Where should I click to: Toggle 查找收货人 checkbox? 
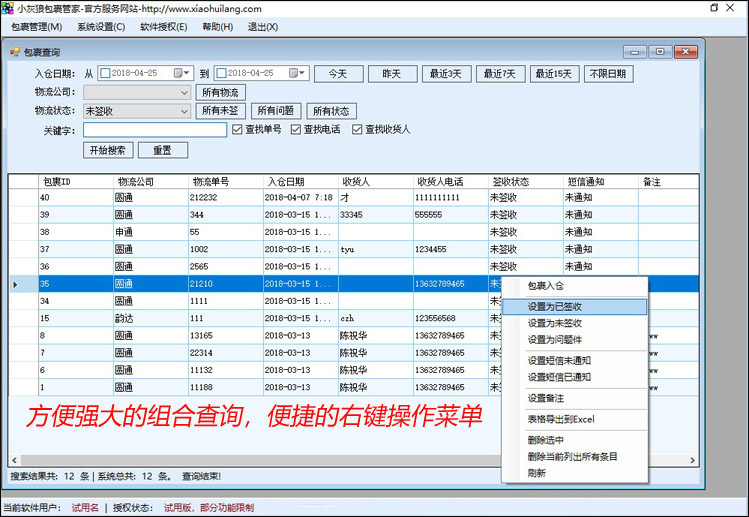(357, 129)
